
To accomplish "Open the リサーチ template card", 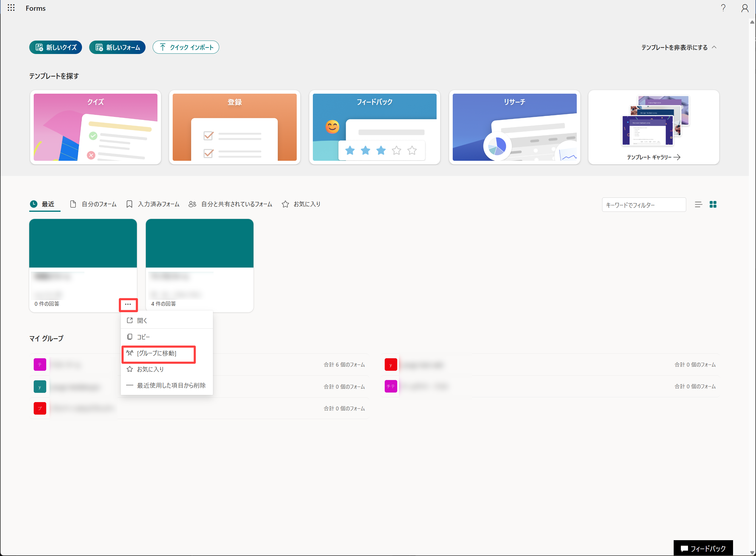I will (x=514, y=127).
